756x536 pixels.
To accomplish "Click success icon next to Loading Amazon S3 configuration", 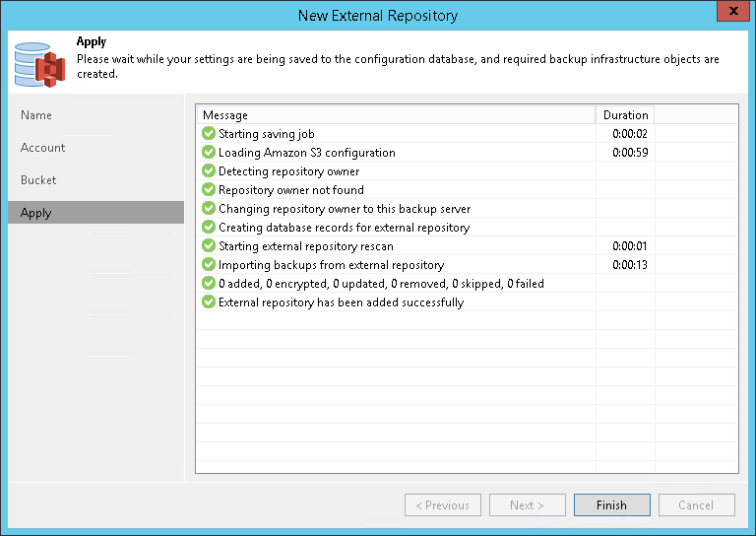I will [209, 153].
